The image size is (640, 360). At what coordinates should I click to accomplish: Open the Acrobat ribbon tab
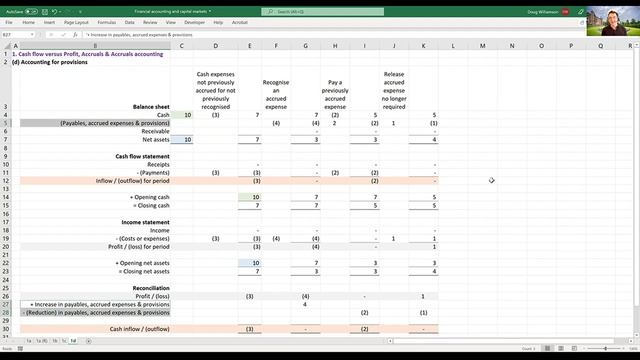240,22
